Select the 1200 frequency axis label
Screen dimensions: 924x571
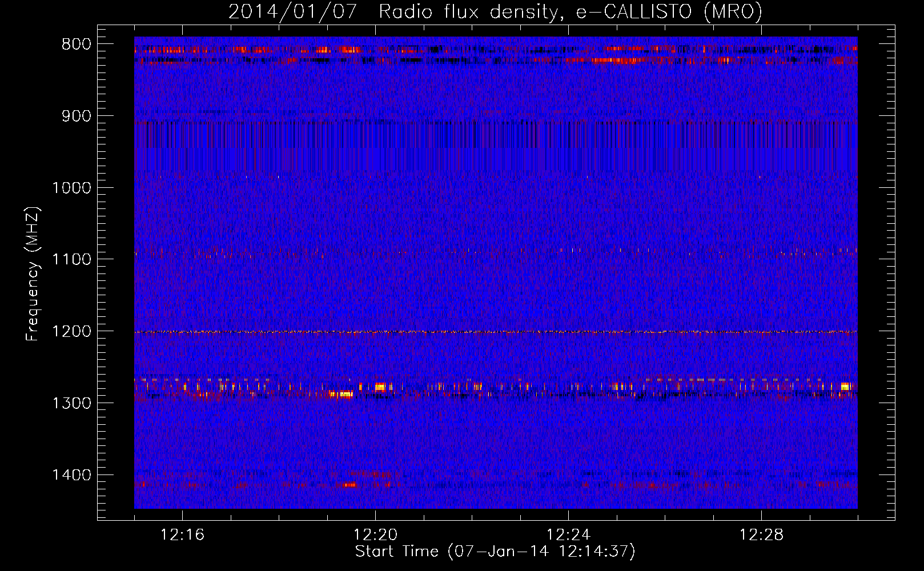coord(71,331)
